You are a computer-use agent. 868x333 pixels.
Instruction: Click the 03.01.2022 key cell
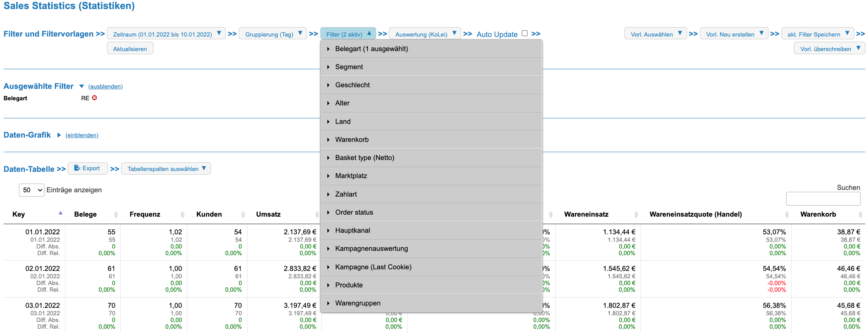(42, 305)
